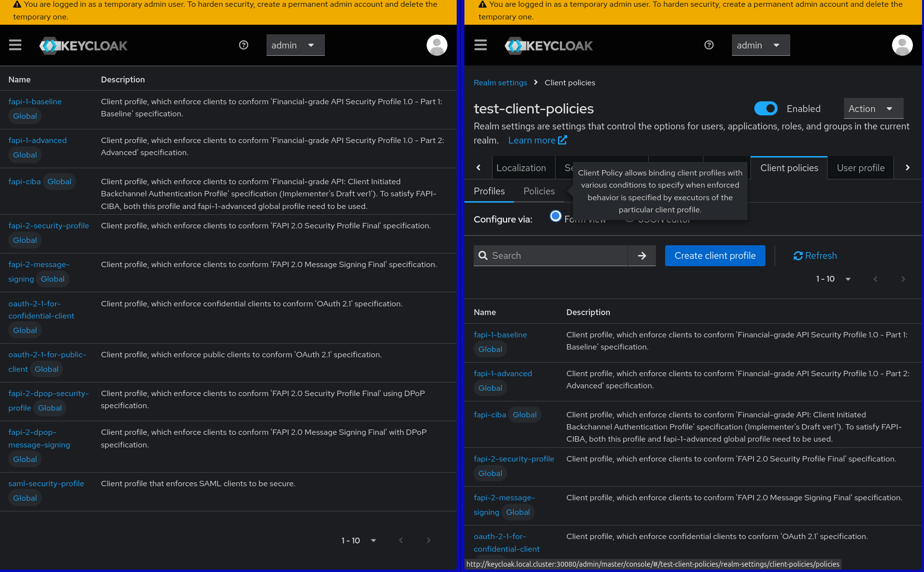The image size is (924, 572).
Task: Open hamburger menu in right window
Action: point(481,45)
